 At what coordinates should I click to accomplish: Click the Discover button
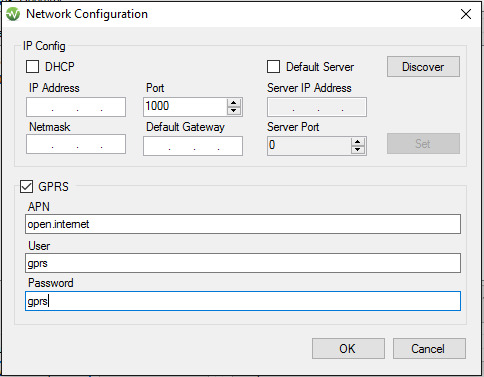point(423,67)
